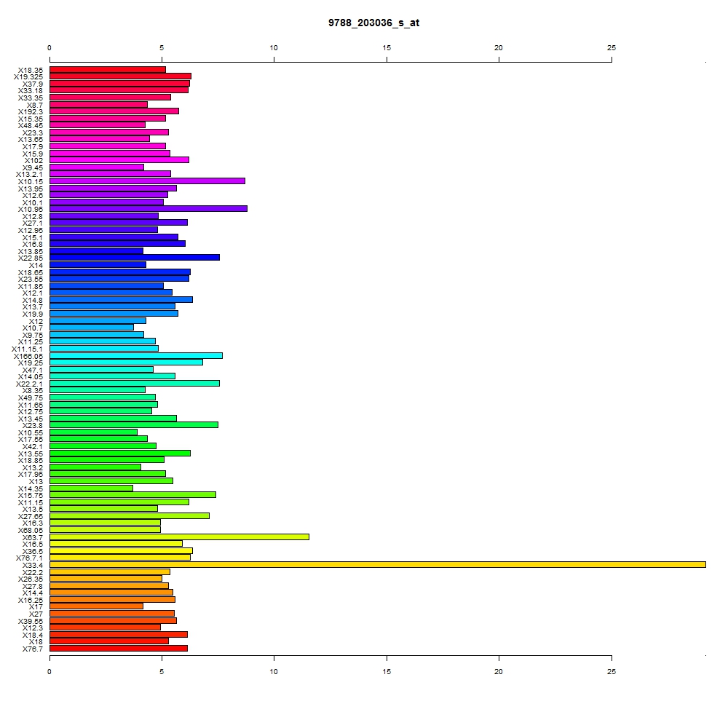Click the row label X23.55
The image size is (728, 728).
point(31,279)
